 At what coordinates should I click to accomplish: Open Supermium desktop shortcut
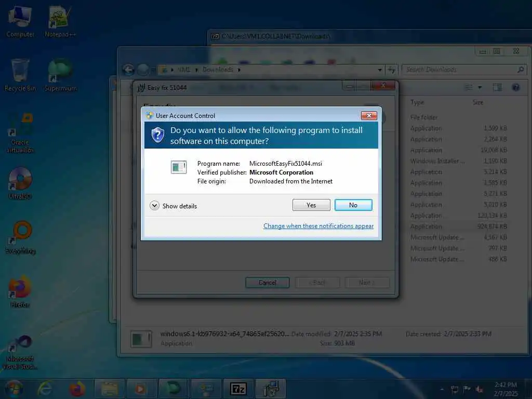[x=60, y=75]
